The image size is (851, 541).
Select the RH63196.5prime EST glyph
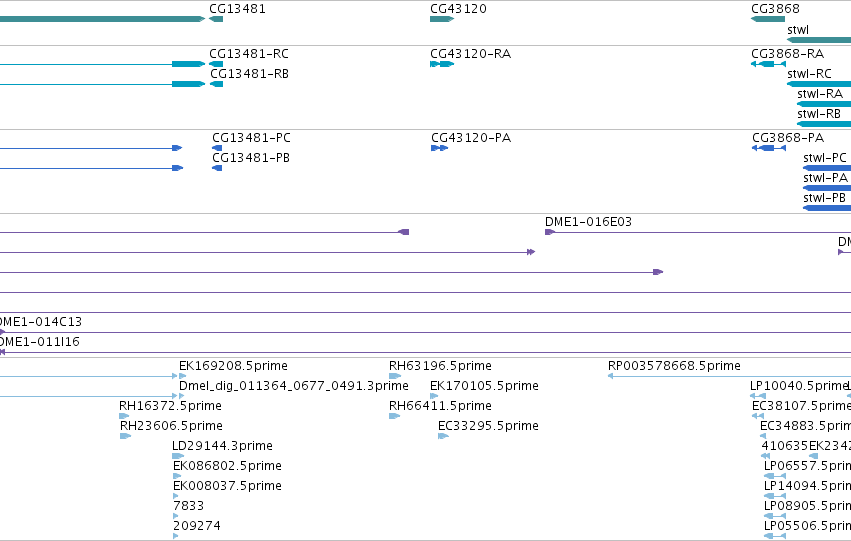[395, 376]
